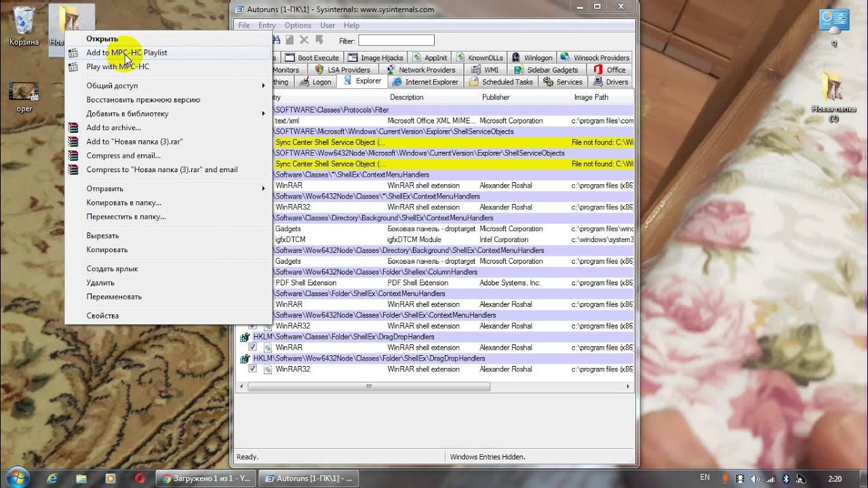Choose Удалить in the context menu
This screenshot has width=868, height=488.
[x=168, y=283]
